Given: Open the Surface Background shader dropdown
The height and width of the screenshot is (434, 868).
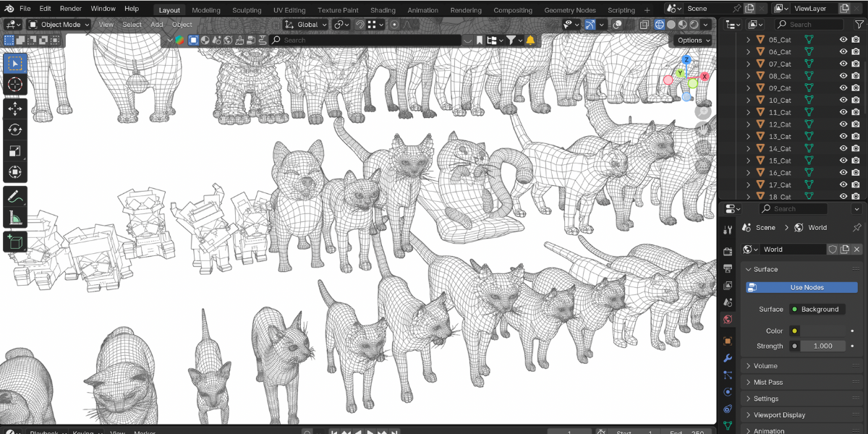Looking at the screenshot, I should point(817,309).
